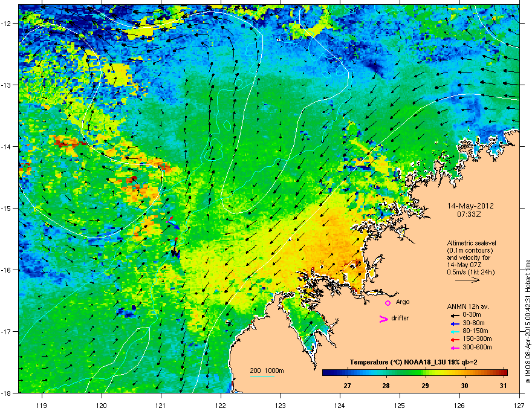Click the longitude axis label 123
Viewport: 532px width, 411px height.
[x=281, y=405]
